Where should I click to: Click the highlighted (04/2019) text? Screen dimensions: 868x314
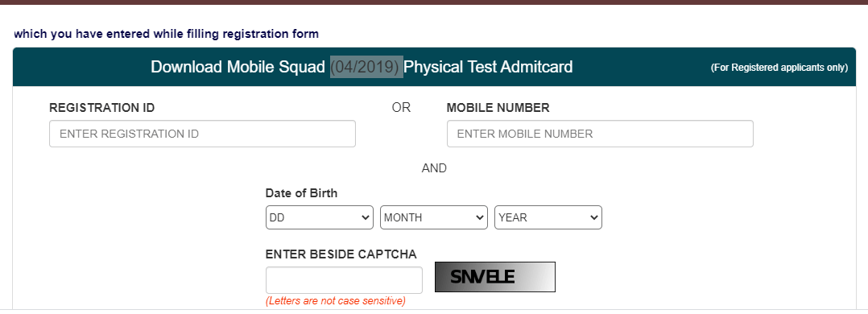coord(366,67)
